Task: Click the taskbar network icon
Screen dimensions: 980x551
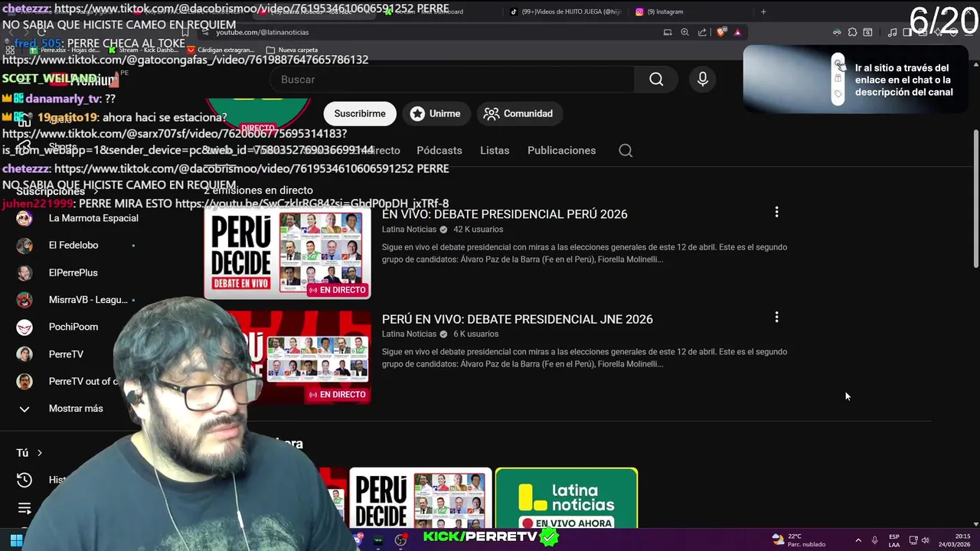Action: (x=913, y=540)
